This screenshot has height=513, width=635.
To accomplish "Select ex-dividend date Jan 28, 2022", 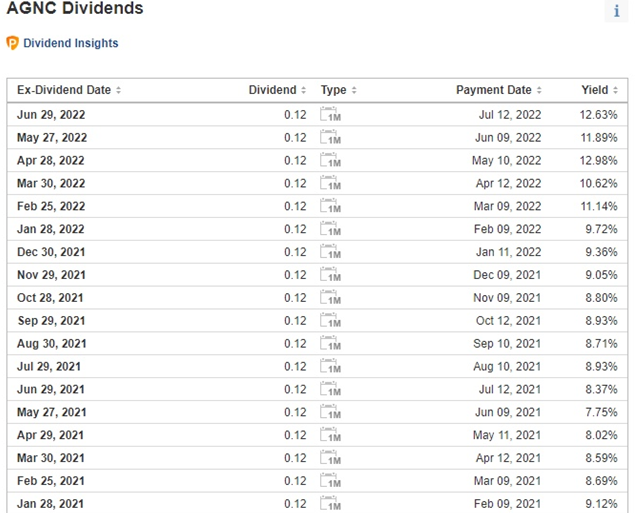I will click(51, 229).
